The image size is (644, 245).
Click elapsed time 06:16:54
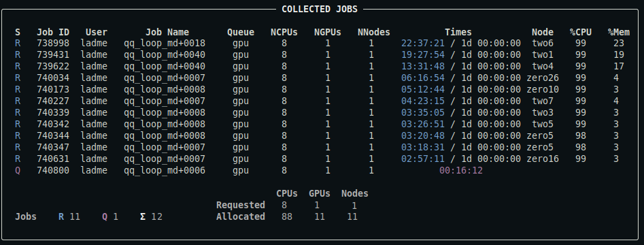click(422, 78)
